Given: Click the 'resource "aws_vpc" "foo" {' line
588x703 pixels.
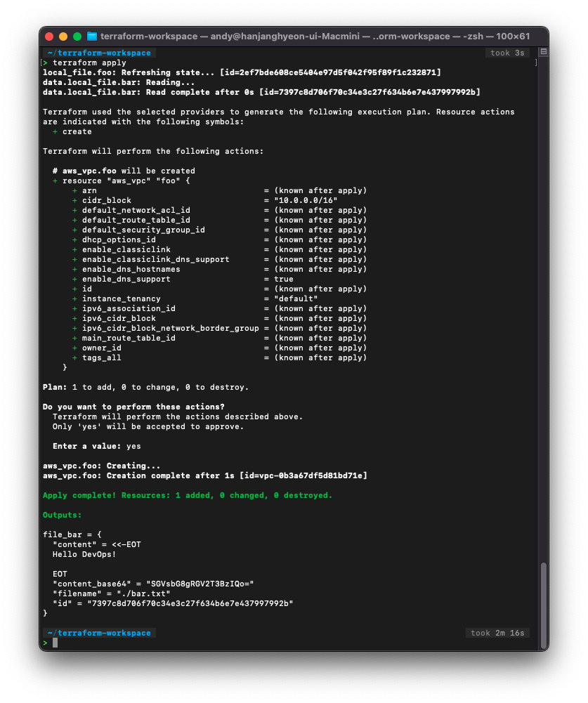Looking at the screenshot, I should [x=121, y=180].
